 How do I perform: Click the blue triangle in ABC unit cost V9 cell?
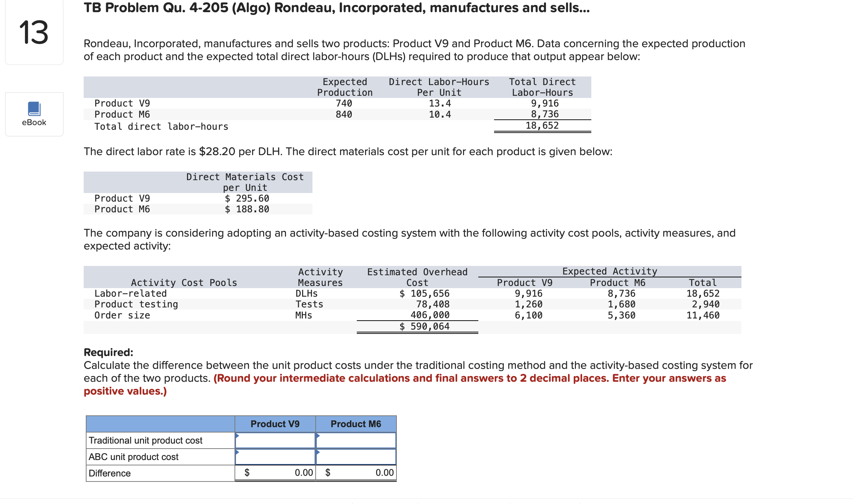click(237, 453)
